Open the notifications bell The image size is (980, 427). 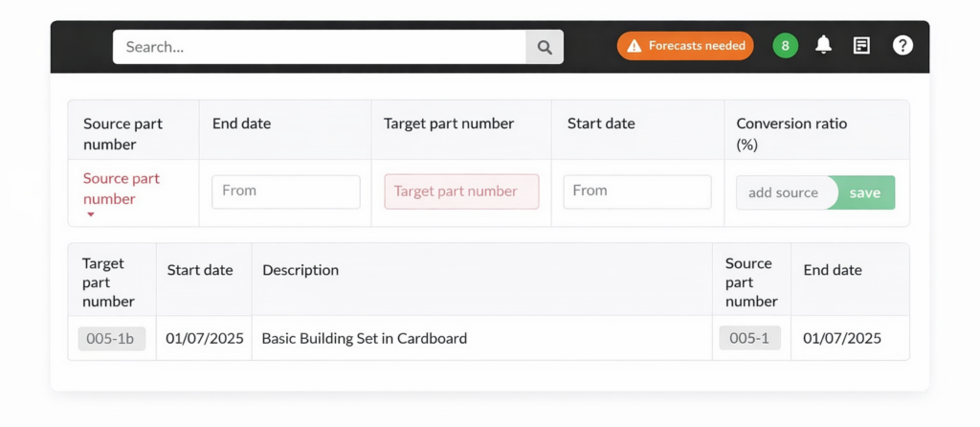(x=823, y=45)
